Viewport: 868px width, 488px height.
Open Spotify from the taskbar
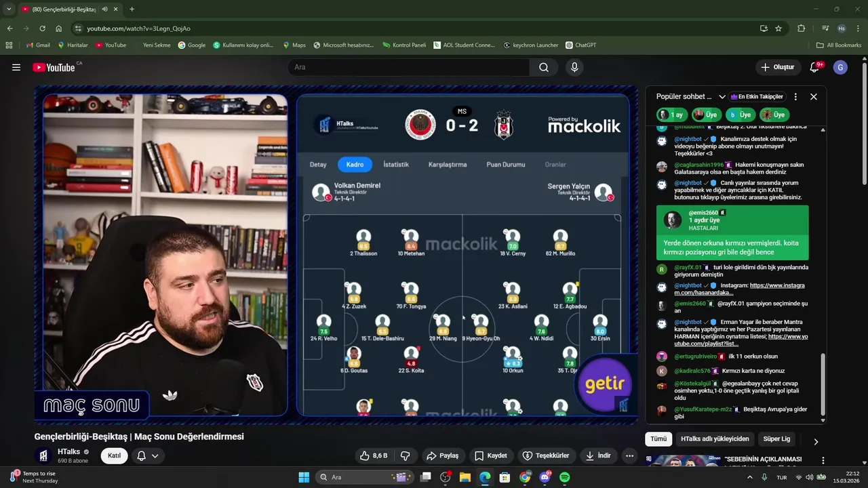point(565,477)
